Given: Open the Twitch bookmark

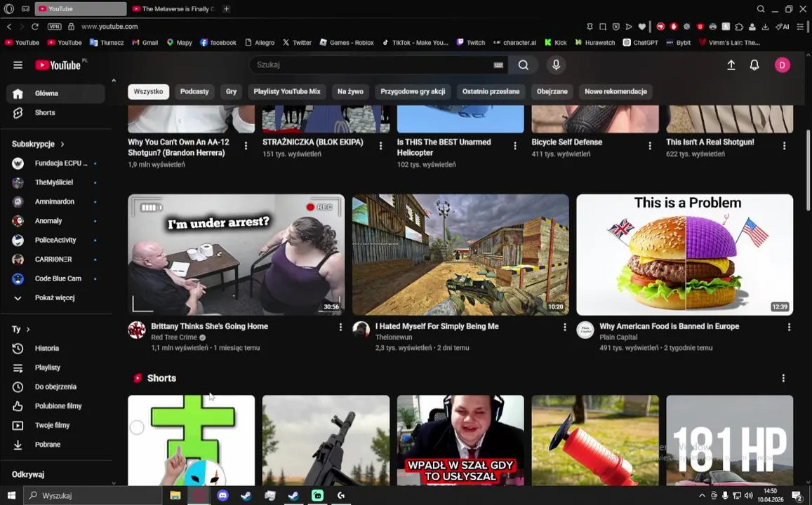Looking at the screenshot, I should coord(471,42).
